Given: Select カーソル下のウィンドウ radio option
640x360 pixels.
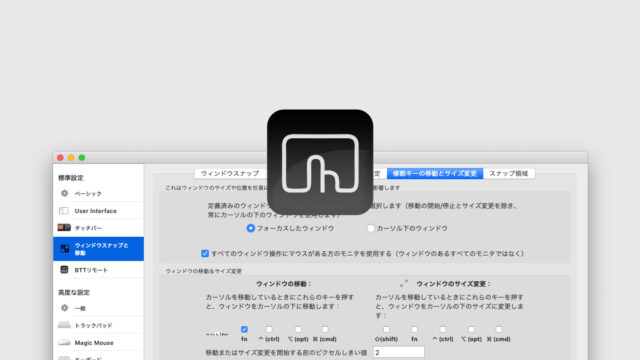Looking at the screenshot, I should [x=371, y=228].
